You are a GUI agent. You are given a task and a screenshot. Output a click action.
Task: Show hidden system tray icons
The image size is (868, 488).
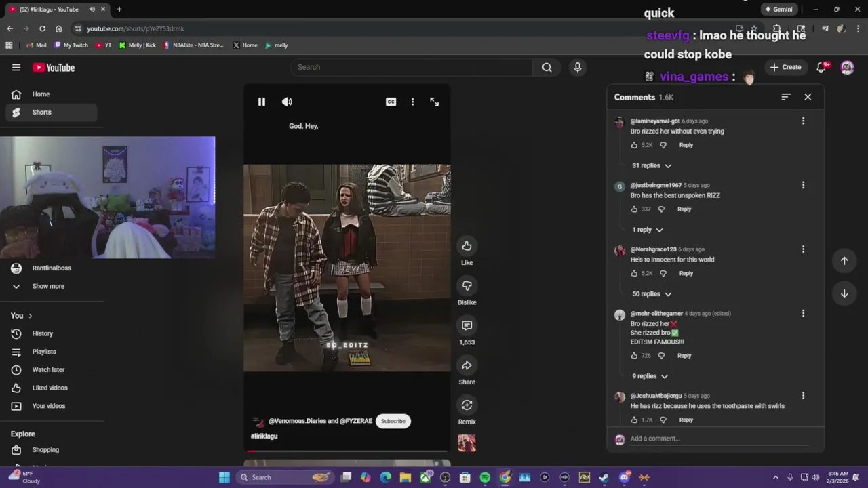tap(776, 477)
